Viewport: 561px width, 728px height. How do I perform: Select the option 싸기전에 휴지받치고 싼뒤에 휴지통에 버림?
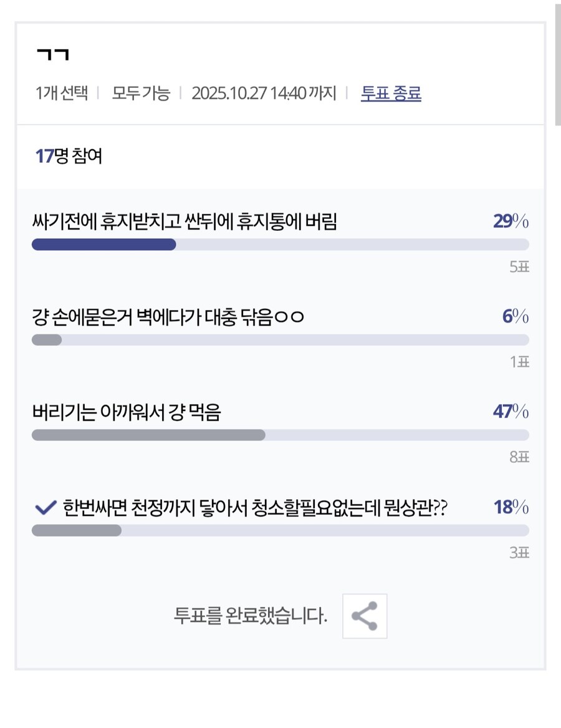pyautogui.click(x=185, y=221)
